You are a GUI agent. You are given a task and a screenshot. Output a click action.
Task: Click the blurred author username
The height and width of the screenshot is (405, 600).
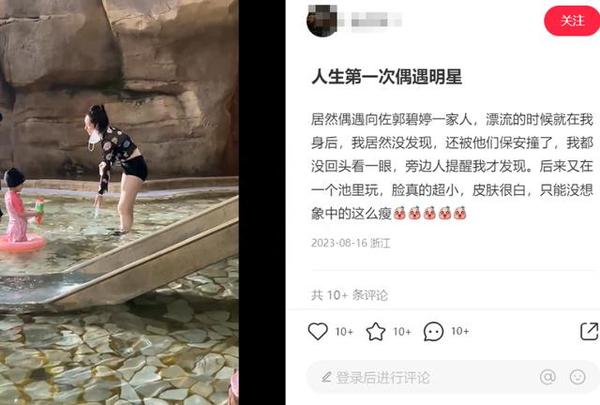[x=376, y=20]
